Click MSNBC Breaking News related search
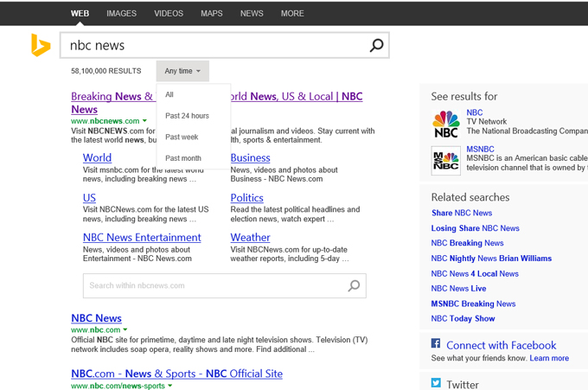Screen dimensions: 588x390 pos(473,304)
